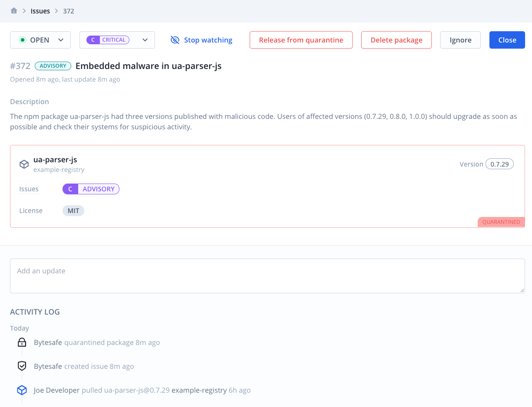Click the crossed-eye watching icon

(175, 39)
